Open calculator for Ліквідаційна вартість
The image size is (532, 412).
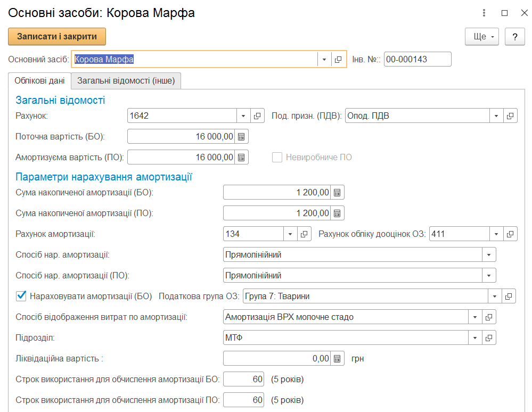pyautogui.click(x=337, y=359)
